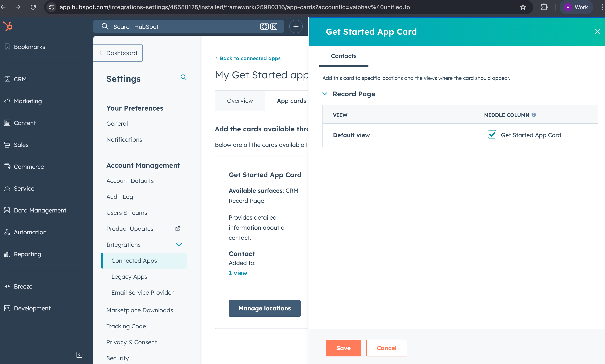Click the Search HubSpot field
Image resolution: width=605 pixels, height=364 pixels.
(184, 26)
